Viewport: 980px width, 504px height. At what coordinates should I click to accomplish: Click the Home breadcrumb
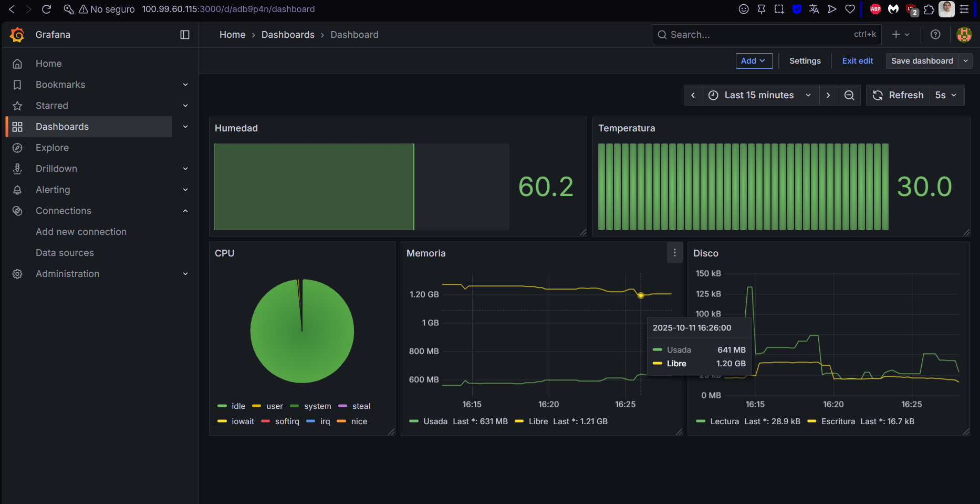232,35
